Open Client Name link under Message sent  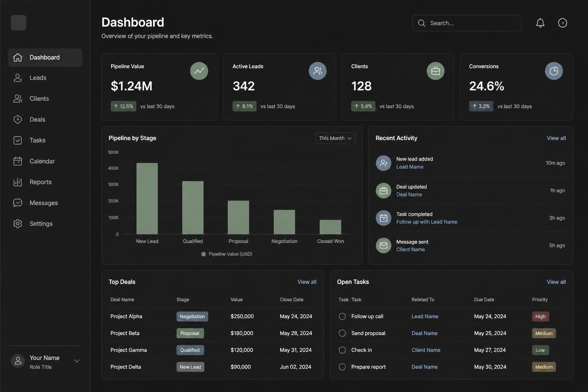pos(410,250)
